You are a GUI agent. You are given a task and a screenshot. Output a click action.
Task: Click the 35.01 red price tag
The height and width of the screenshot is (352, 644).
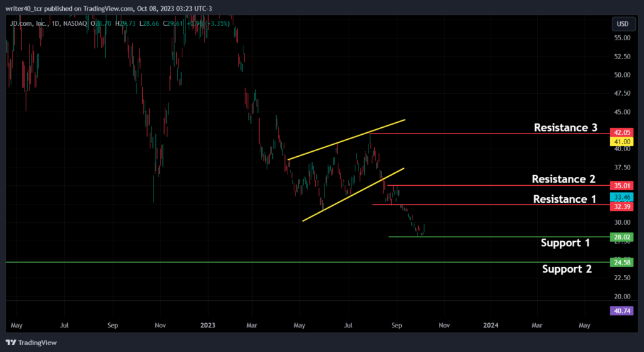(622, 186)
